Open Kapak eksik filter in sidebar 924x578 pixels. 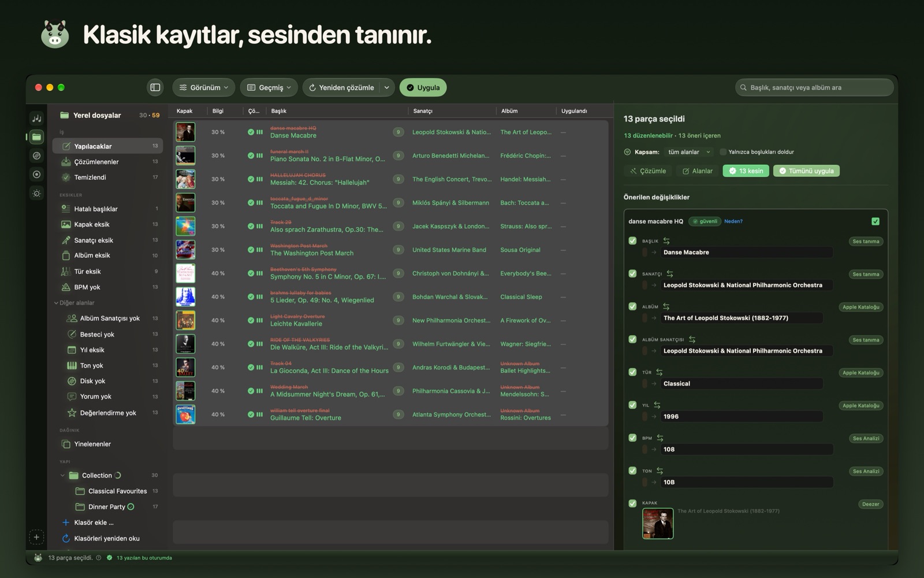pyautogui.click(x=107, y=224)
